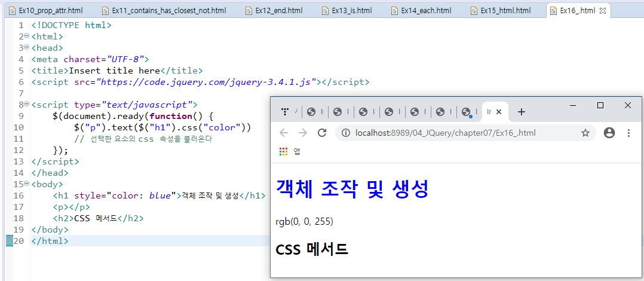This screenshot has width=644, height=281.
Task: Collapse the script fold on line 8
Action: 27,104
